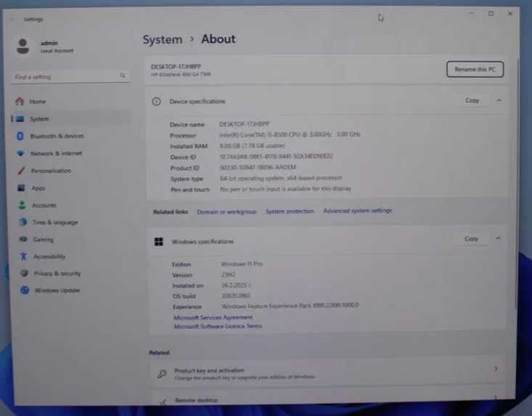532x416 pixels.
Task: Click the Apps icon in sidebar
Action: [x=21, y=187]
